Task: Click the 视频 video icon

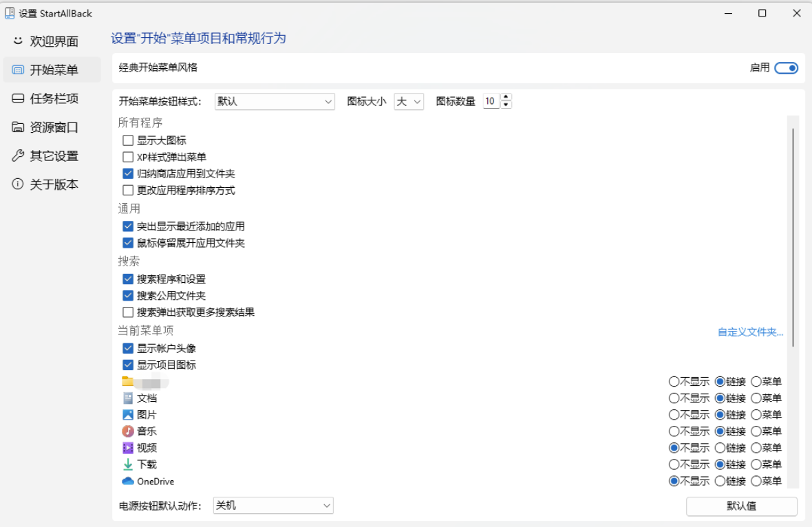Action: 129,447
